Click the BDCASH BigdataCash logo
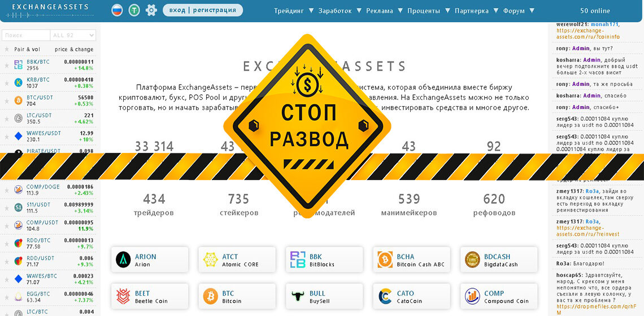 pyautogui.click(x=472, y=260)
